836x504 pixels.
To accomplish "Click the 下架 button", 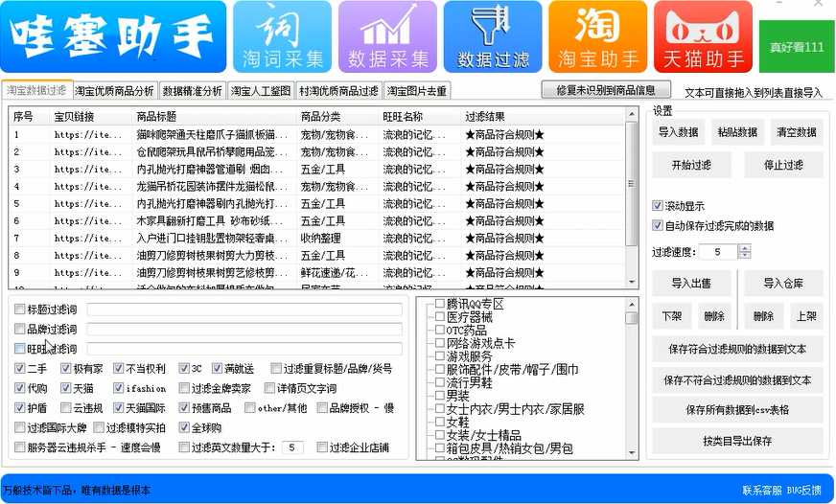I will click(672, 316).
